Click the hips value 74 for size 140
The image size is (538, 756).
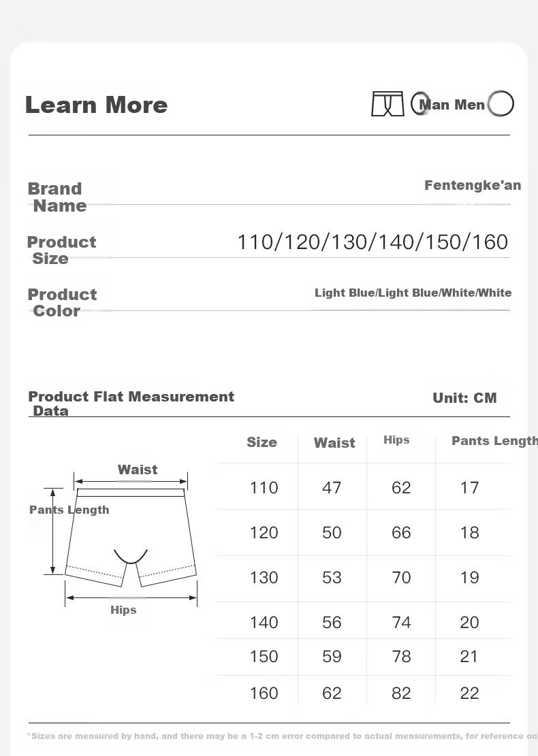point(401,623)
